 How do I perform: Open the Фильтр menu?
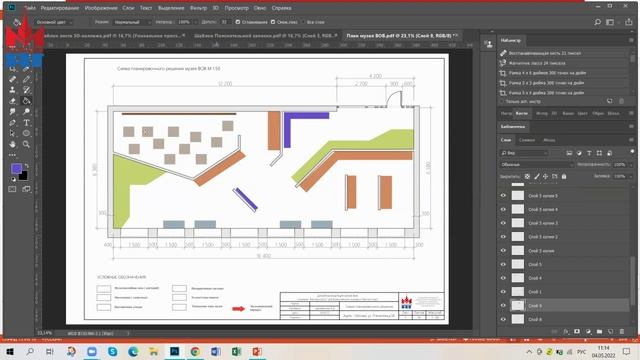[198, 8]
